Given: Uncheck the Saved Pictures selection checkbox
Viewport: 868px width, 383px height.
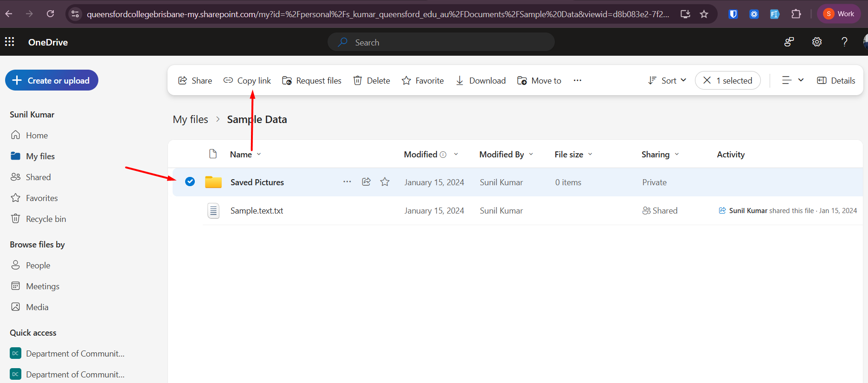Looking at the screenshot, I should click(x=190, y=182).
